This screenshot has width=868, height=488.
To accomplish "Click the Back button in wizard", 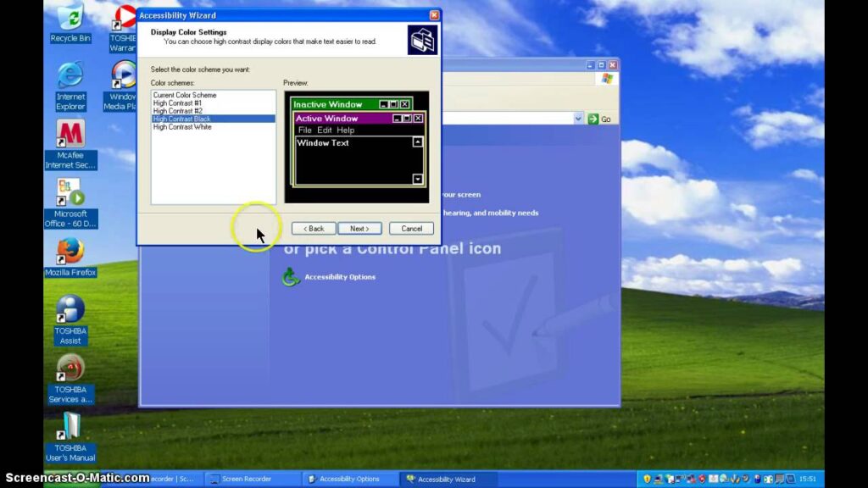I will click(314, 229).
